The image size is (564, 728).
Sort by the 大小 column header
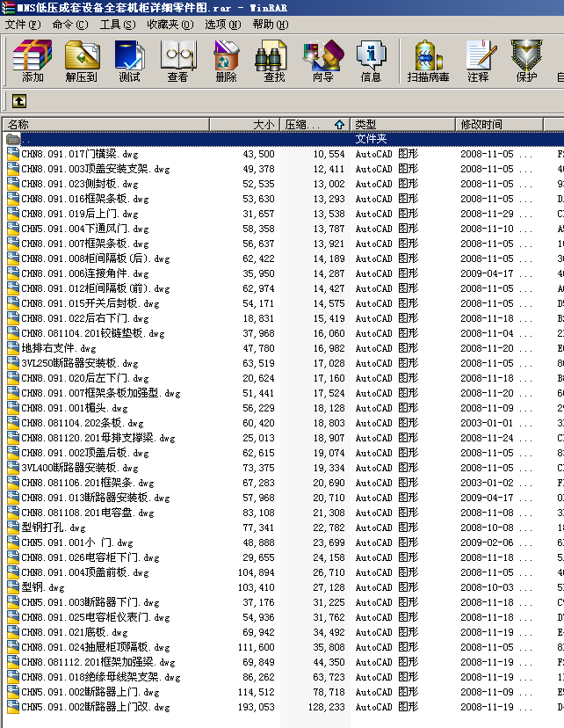(x=245, y=125)
